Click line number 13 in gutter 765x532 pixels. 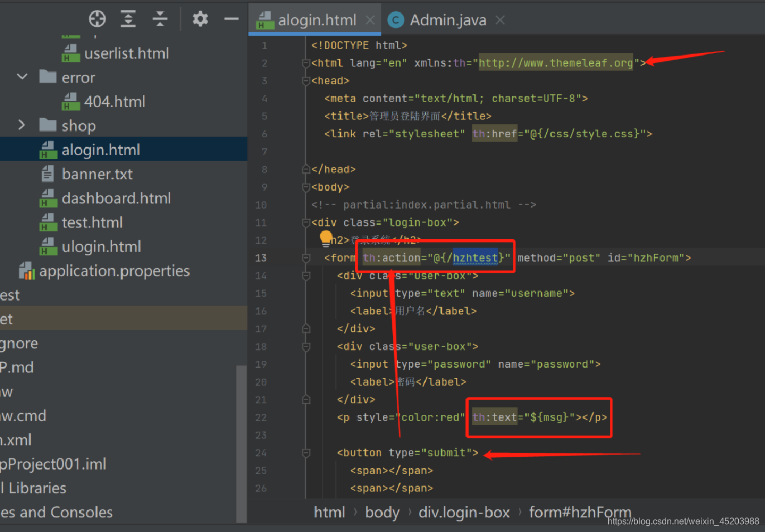click(x=261, y=258)
